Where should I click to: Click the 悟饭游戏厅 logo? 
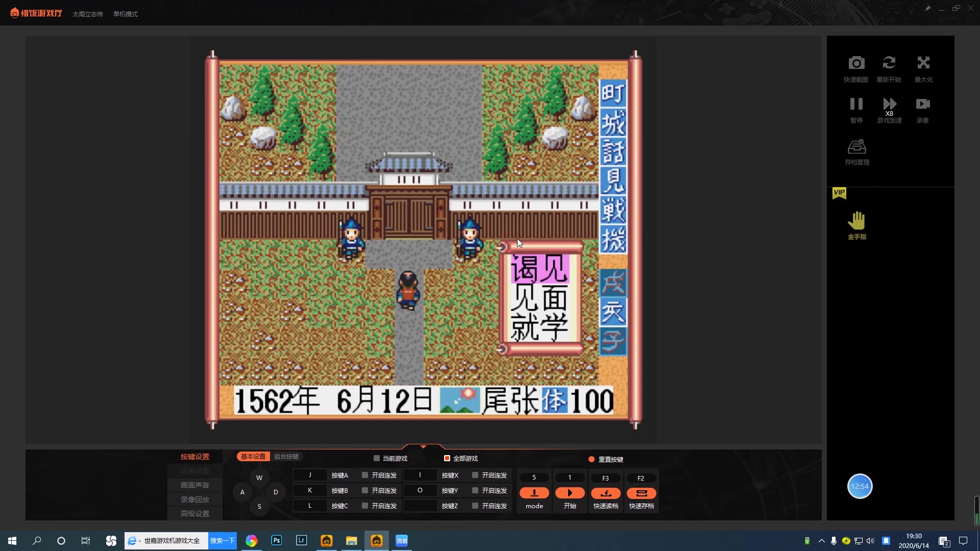[x=36, y=13]
